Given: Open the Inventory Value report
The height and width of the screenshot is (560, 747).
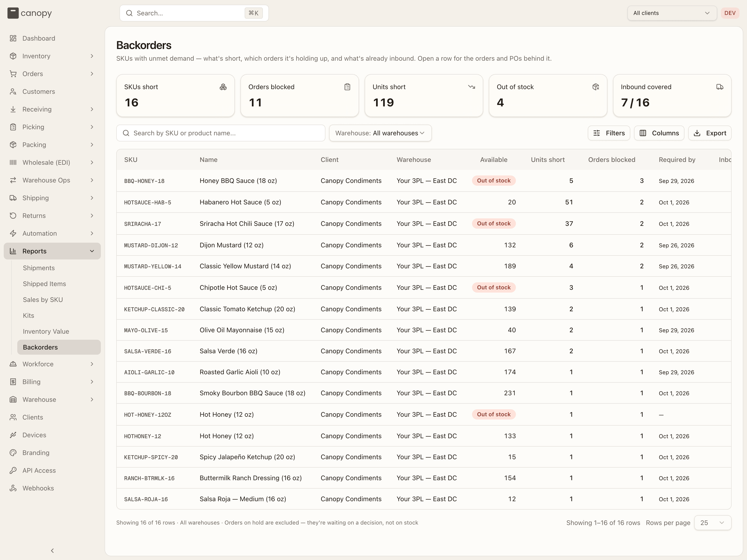Looking at the screenshot, I should click(x=59, y=332).
